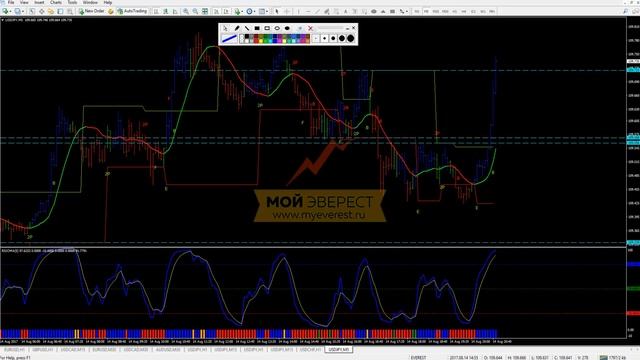640x360 pixels.
Task: Switch timeframe to H1
Action: pos(455,11)
